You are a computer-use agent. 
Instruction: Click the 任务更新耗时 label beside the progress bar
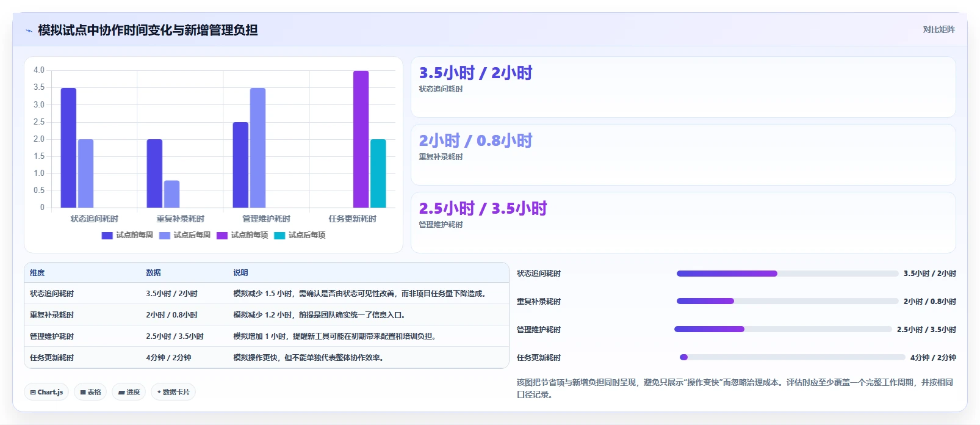(539, 358)
